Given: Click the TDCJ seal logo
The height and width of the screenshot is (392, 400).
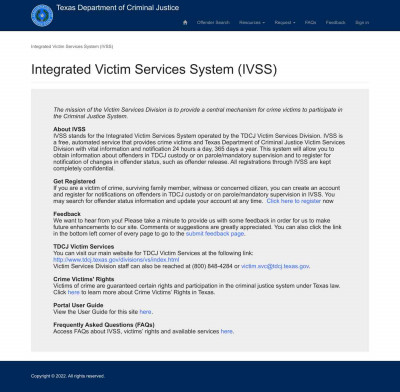Looking at the screenshot, I should (x=42, y=15).
